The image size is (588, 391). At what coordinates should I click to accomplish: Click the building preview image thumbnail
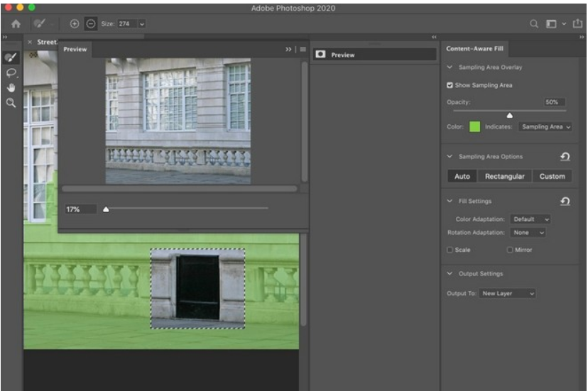tap(178, 121)
